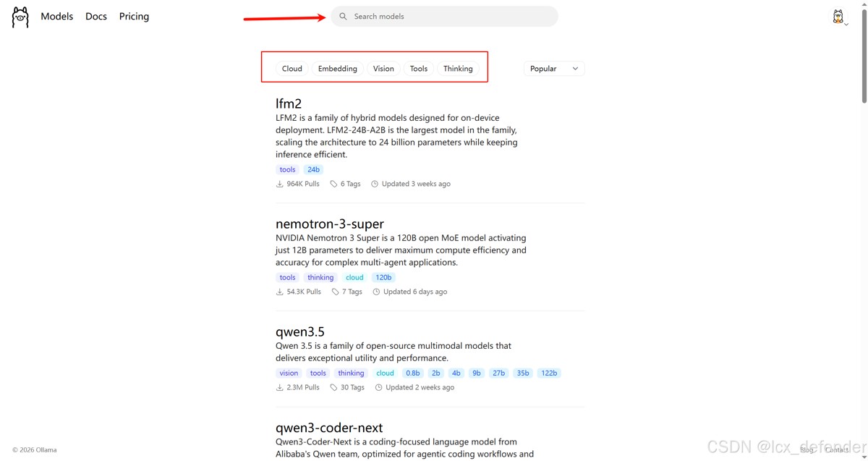Enable the Vision filter chip
Image resolution: width=868 pixels, height=461 pixels.
[x=383, y=69]
